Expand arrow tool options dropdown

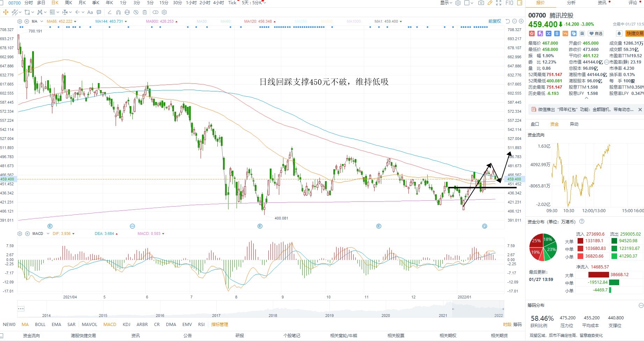83,12
